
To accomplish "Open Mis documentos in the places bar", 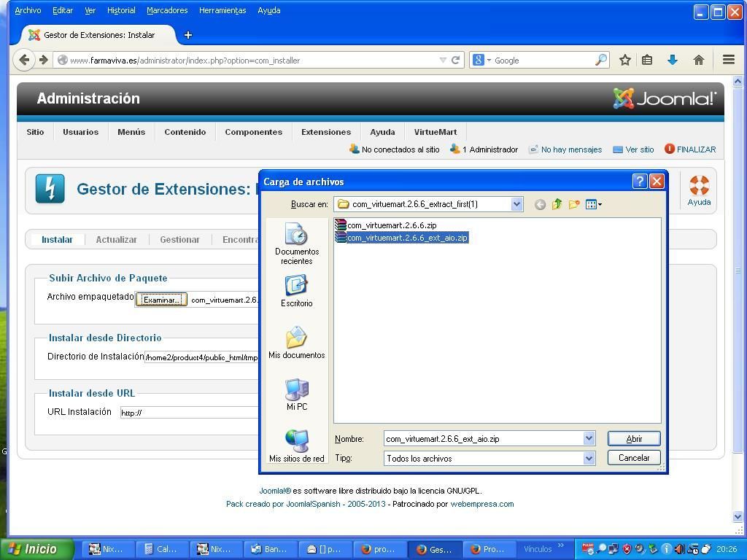I will pyautogui.click(x=296, y=343).
